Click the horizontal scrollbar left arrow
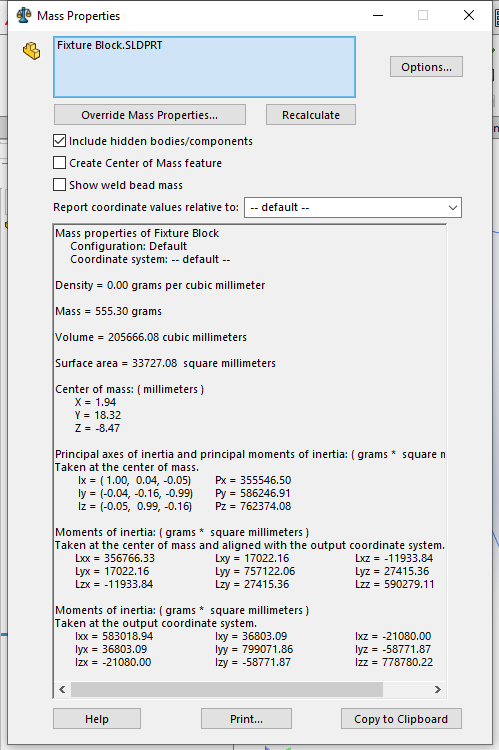Viewport: 499px width, 750px height. tap(62, 689)
